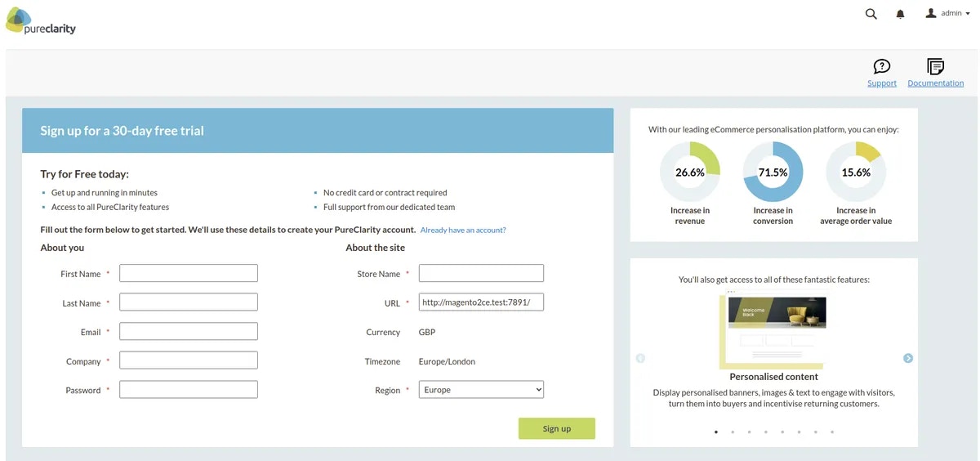
Task: Click the Already have an account link
Action: point(463,230)
